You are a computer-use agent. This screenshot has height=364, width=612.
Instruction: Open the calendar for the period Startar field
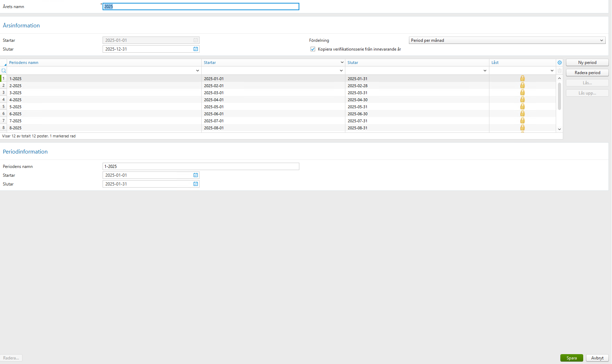196,175
